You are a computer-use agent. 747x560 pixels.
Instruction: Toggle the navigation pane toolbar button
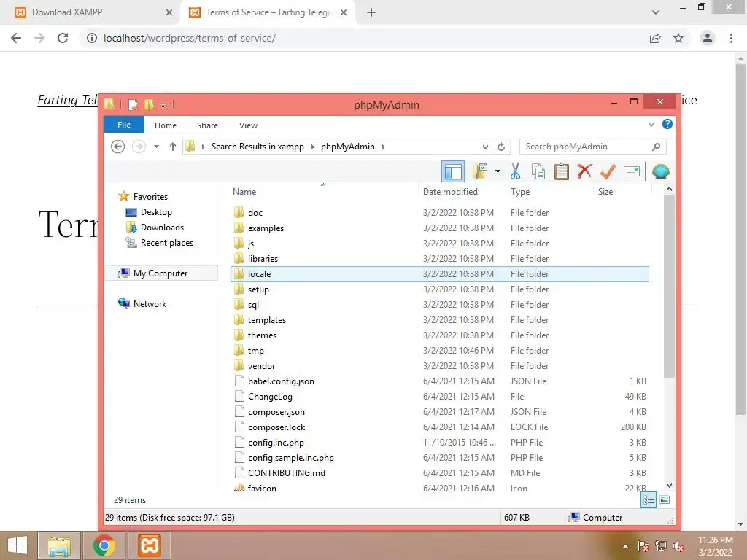(x=452, y=171)
